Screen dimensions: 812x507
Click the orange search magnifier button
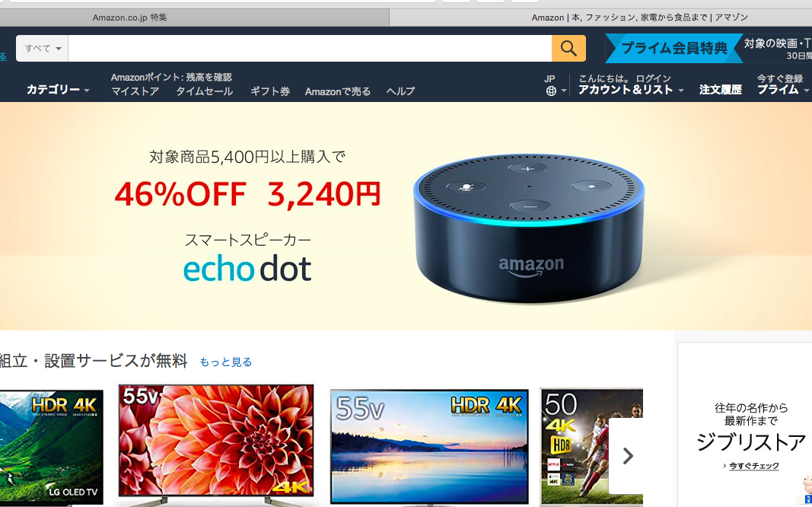[568, 48]
